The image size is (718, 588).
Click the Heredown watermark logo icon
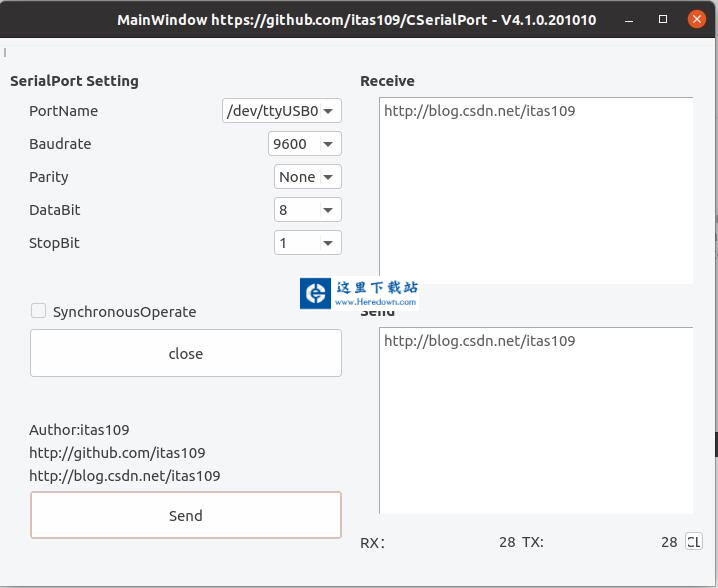pyautogui.click(x=317, y=293)
